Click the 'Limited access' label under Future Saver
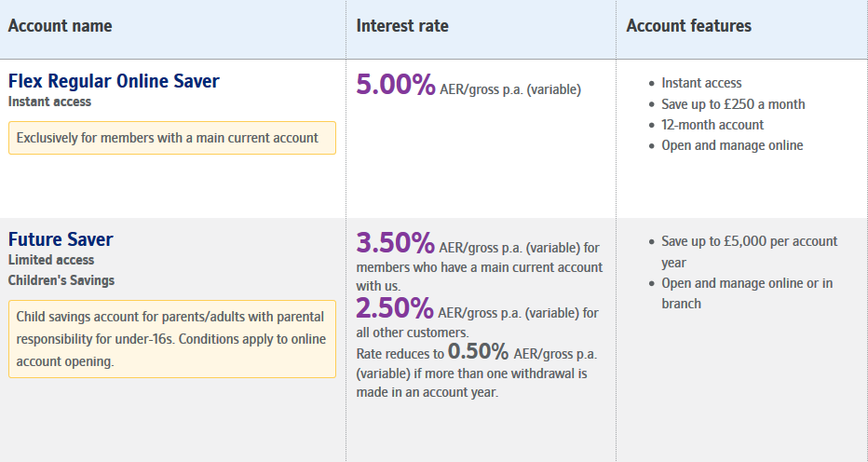 coord(51,260)
